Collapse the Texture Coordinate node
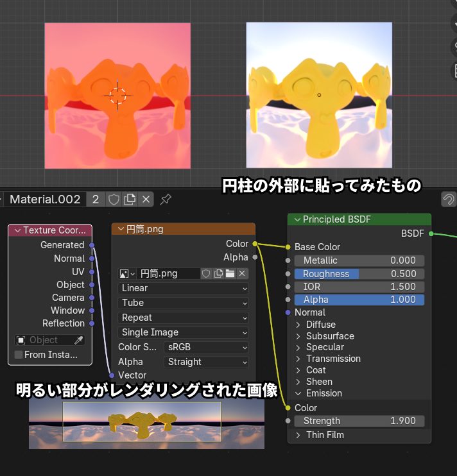This screenshot has height=476, width=457. coord(17,230)
